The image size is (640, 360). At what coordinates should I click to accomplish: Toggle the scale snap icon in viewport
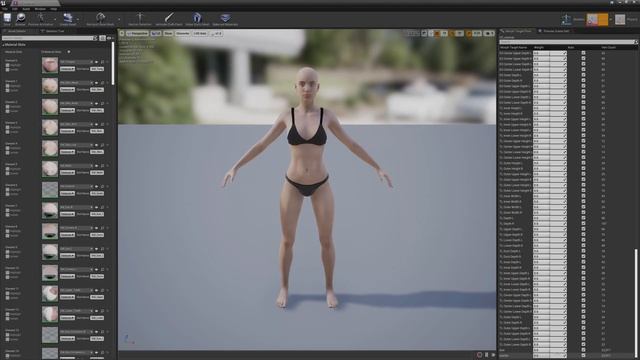(469, 33)
